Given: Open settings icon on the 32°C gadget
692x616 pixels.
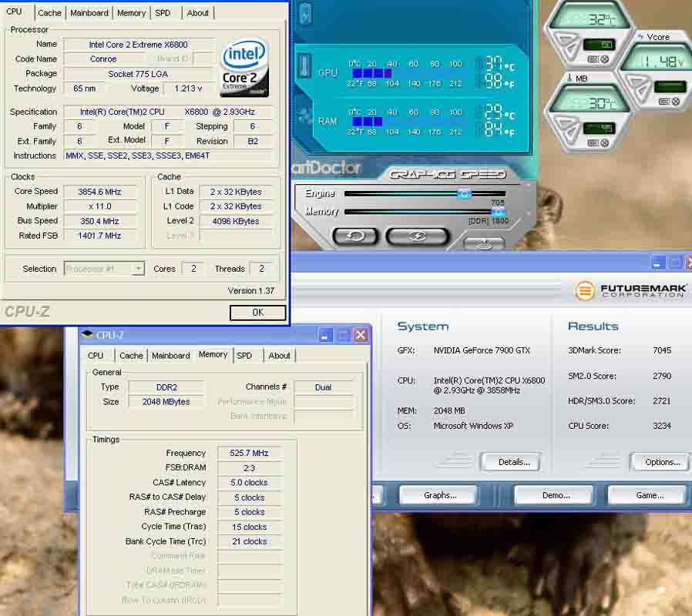Looking at the screenshot, I should (593, 59).
